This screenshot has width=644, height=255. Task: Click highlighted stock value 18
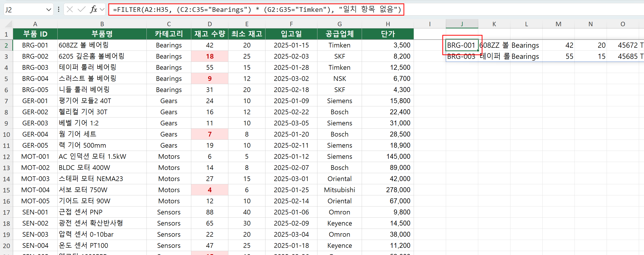pos(210,56)
